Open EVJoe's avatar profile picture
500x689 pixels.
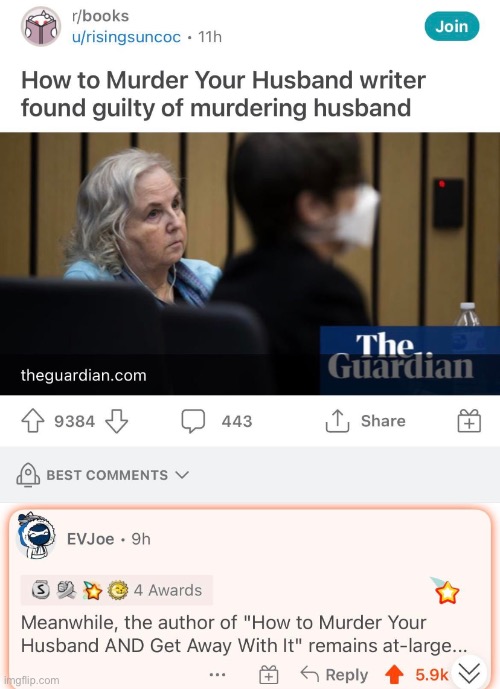36,535
